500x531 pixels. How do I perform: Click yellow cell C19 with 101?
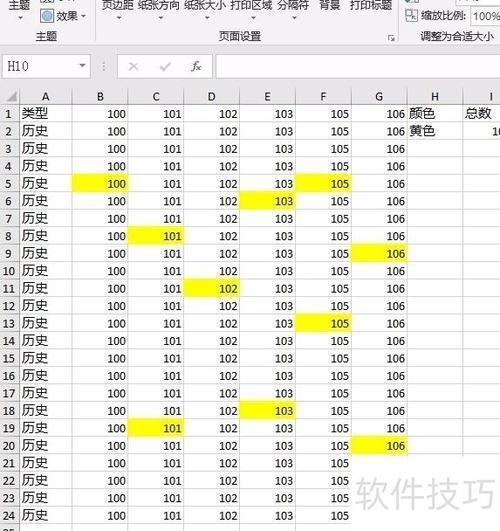(156, 428)
